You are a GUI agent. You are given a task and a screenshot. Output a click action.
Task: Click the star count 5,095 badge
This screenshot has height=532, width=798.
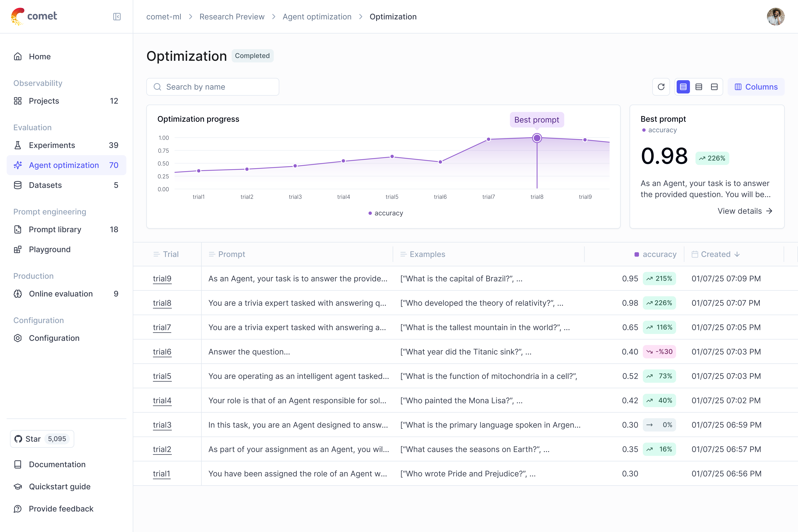pos(57,439)
